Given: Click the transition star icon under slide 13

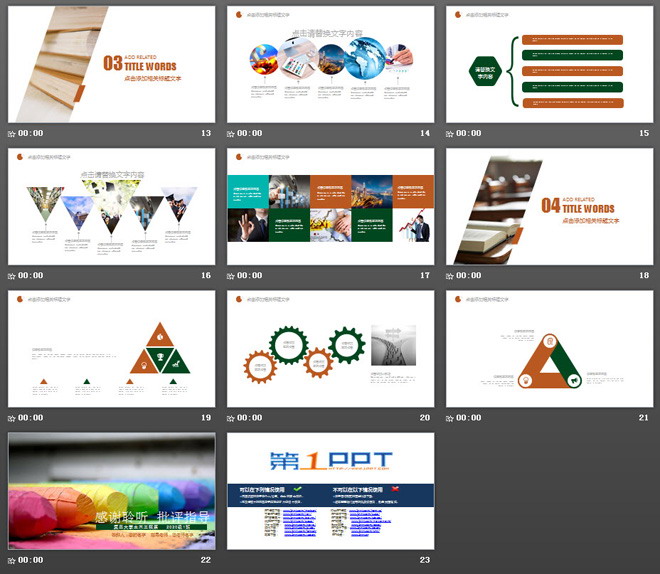Looking at the screenshot, I should tap(13, 133).
